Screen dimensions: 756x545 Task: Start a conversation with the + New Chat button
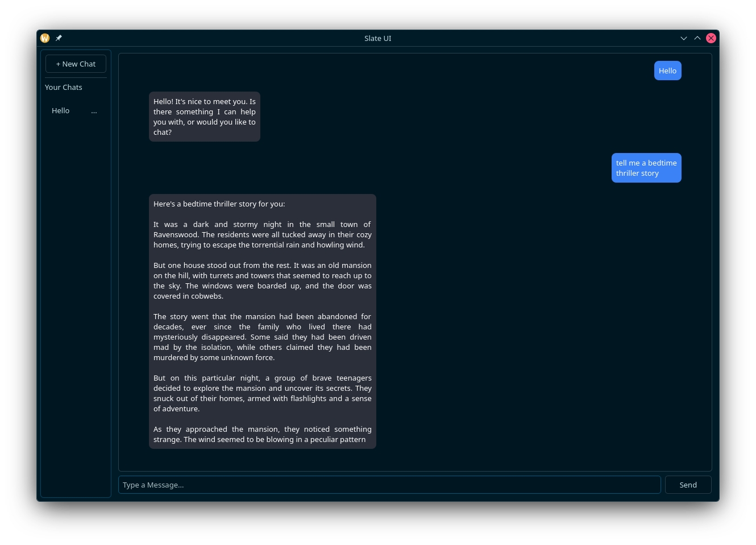pos(76,64)
